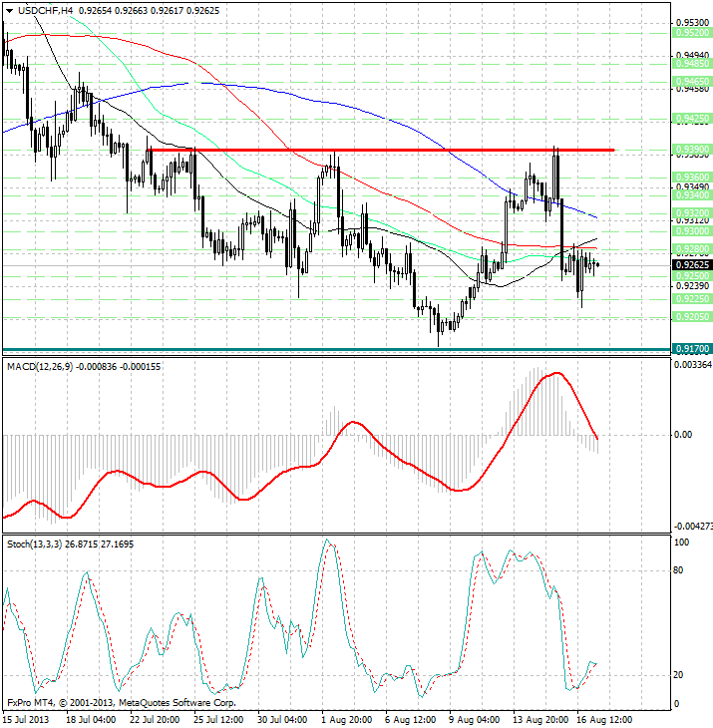This screenshot has width=713, height=728.
Task: Click the 0.9170 price label
Action: [691, 349]
